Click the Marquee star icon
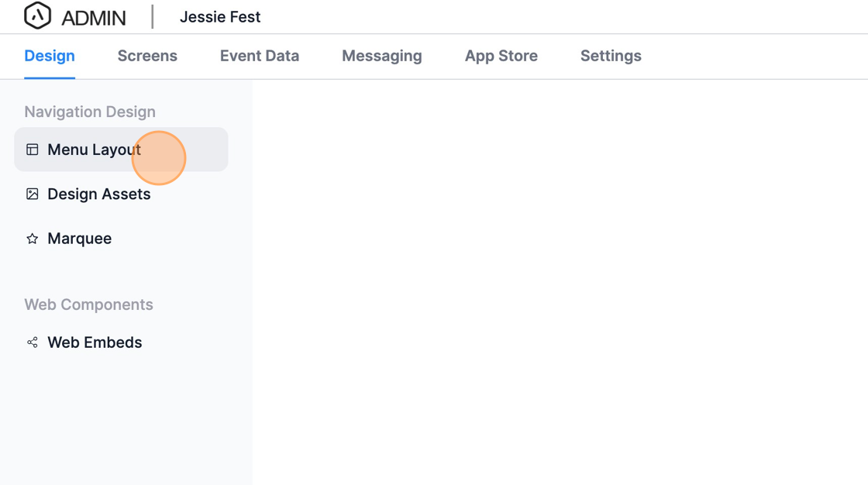The image size is (868, 485). (33, 239)
